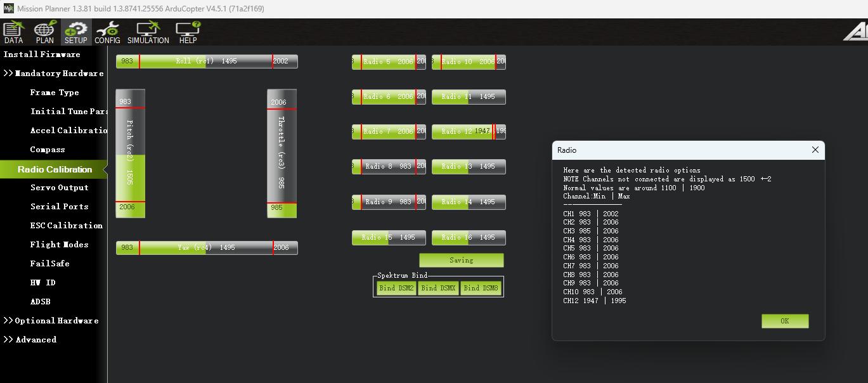Select the SETUP gear icon
The height and width of the screenshot is (383, 868).
point(75,32)
